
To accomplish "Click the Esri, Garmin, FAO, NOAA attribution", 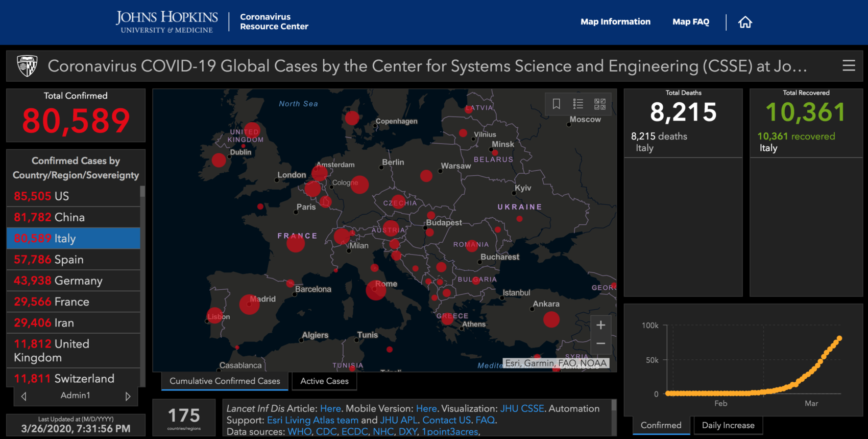I will click(x=556, y=363).
